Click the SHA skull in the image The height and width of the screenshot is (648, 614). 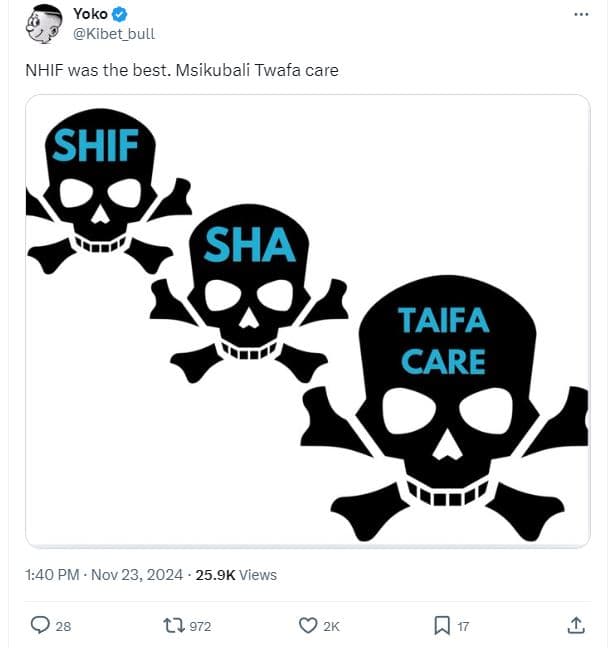pyautogui.click(x=250, y=290)
